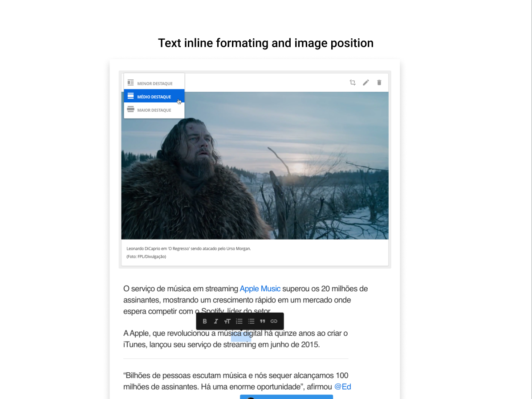
Task: Click the Maior Destaque layout icon
Action: click(130, 110)
